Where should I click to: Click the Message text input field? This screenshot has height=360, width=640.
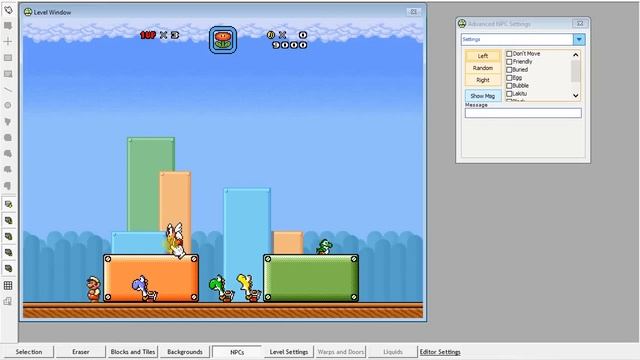(x=523, y=113)
